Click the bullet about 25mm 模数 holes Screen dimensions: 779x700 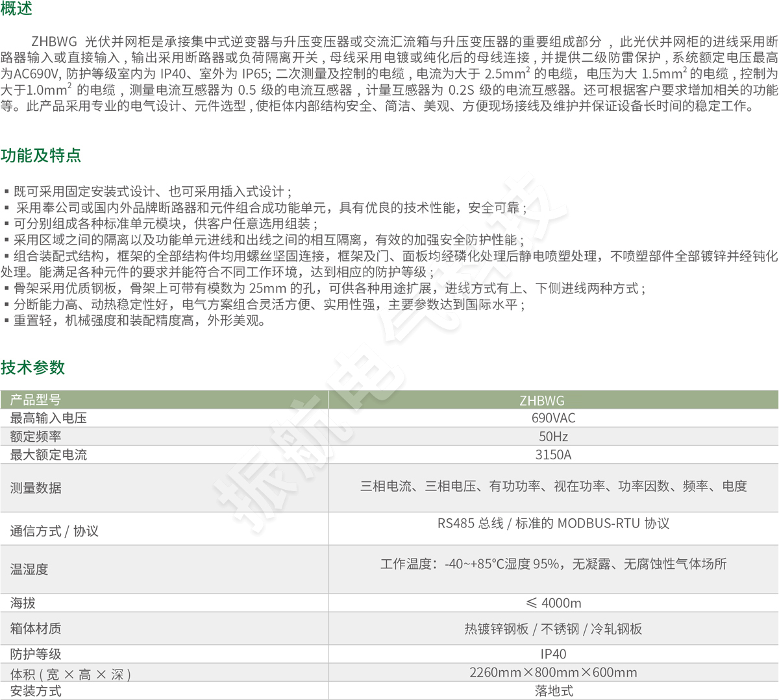point(325,288)
